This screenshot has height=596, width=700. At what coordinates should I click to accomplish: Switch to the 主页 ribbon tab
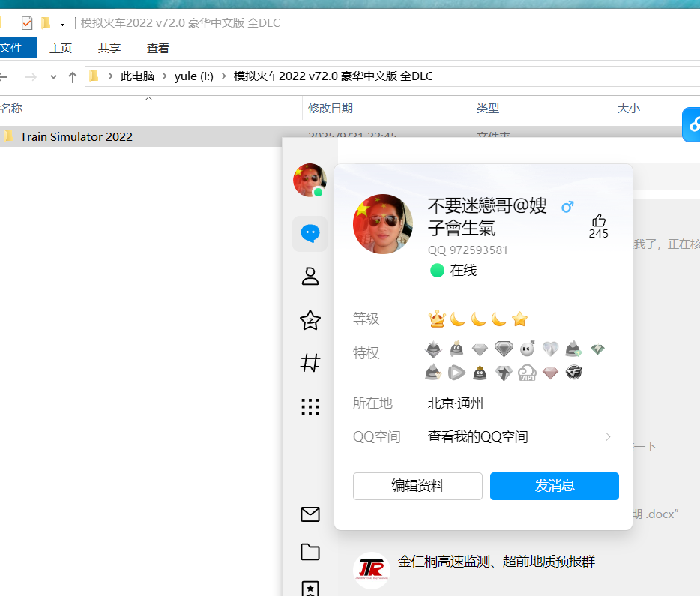coord(61,49)
